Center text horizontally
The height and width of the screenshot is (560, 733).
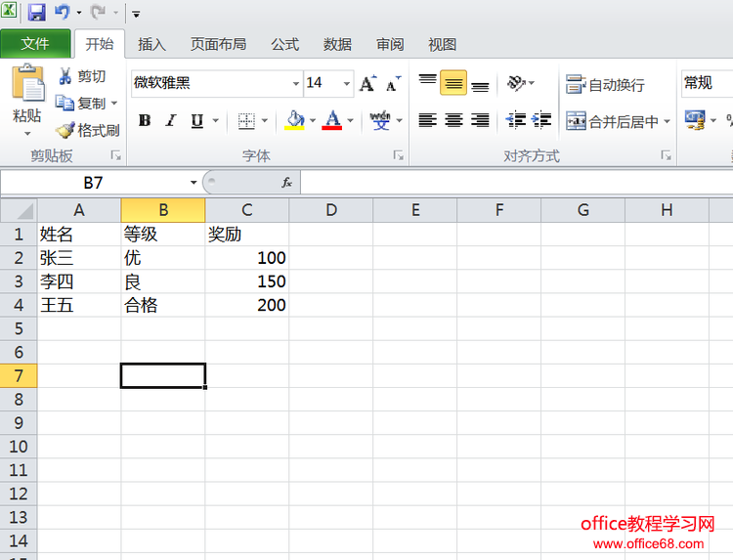(x=453, y=120)
